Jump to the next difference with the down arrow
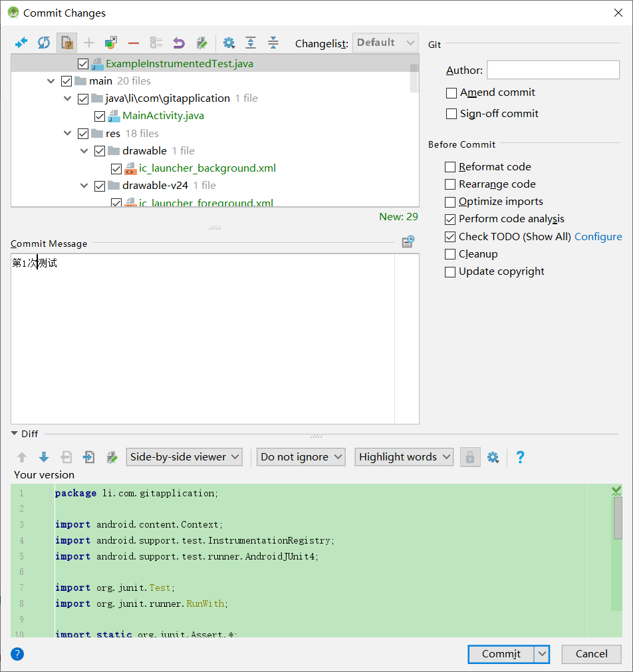This screenshot has width=633, height=672. pyautogui.click(x=44, y=457)
